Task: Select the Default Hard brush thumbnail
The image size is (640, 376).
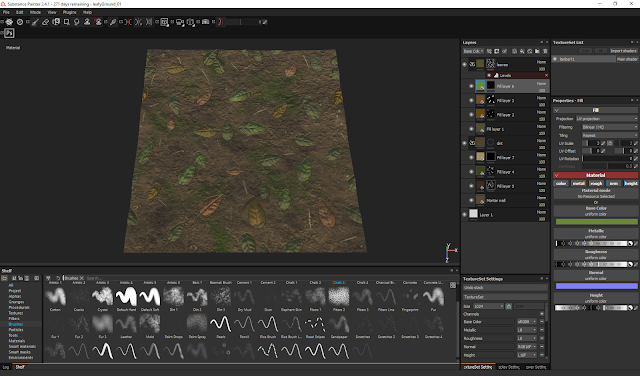Action: [126, 296]
